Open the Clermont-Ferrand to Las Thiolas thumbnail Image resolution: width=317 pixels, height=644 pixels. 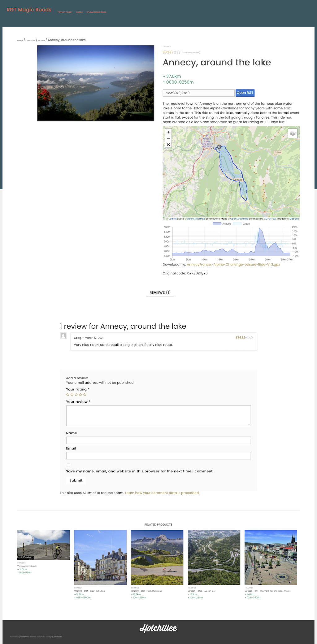point(271,558)
